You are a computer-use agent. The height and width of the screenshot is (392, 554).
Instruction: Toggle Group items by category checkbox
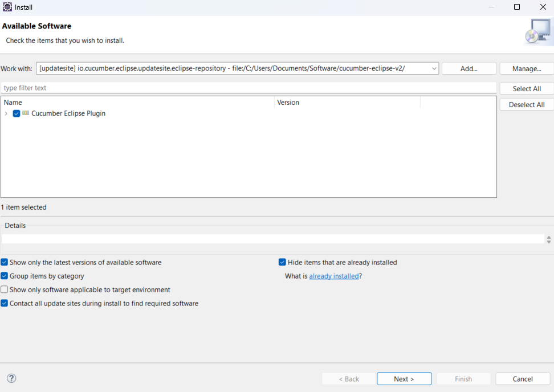pos(4,276)
